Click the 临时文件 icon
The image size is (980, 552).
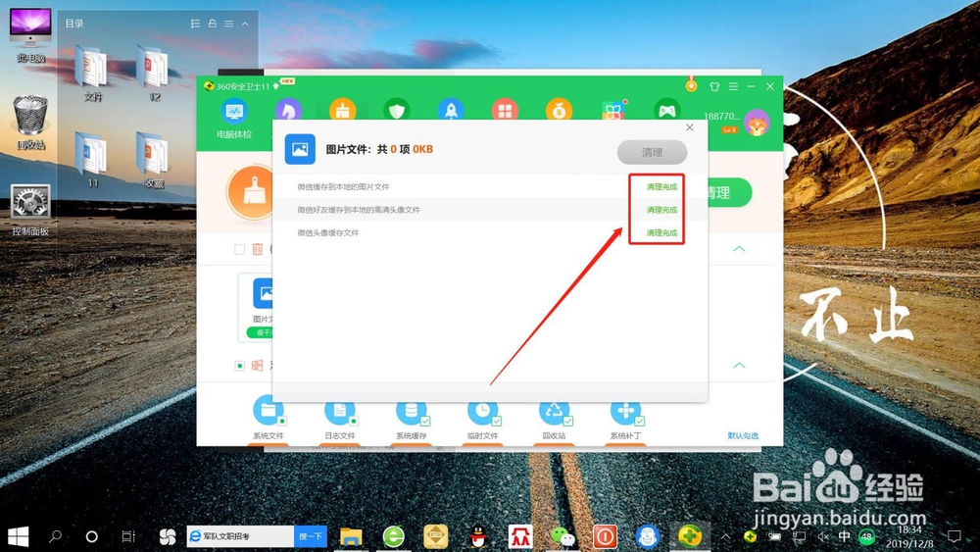(482, 411)
